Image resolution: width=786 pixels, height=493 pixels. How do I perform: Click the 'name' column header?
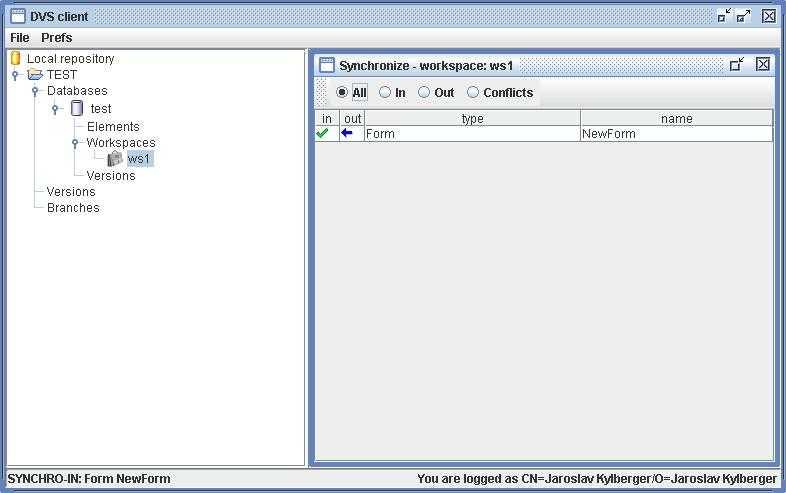pos(677,118)
